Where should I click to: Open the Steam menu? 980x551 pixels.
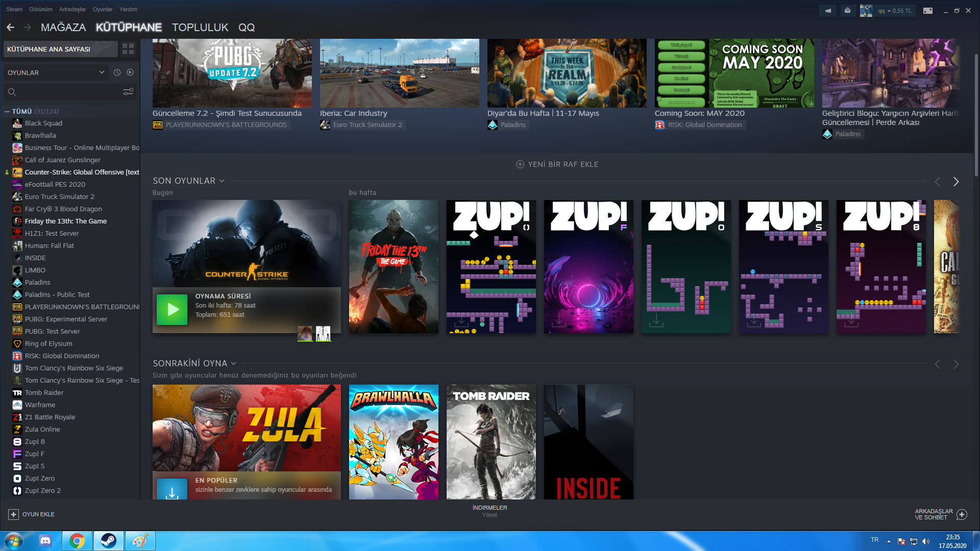pyautogui.click(x=14, y=9)
